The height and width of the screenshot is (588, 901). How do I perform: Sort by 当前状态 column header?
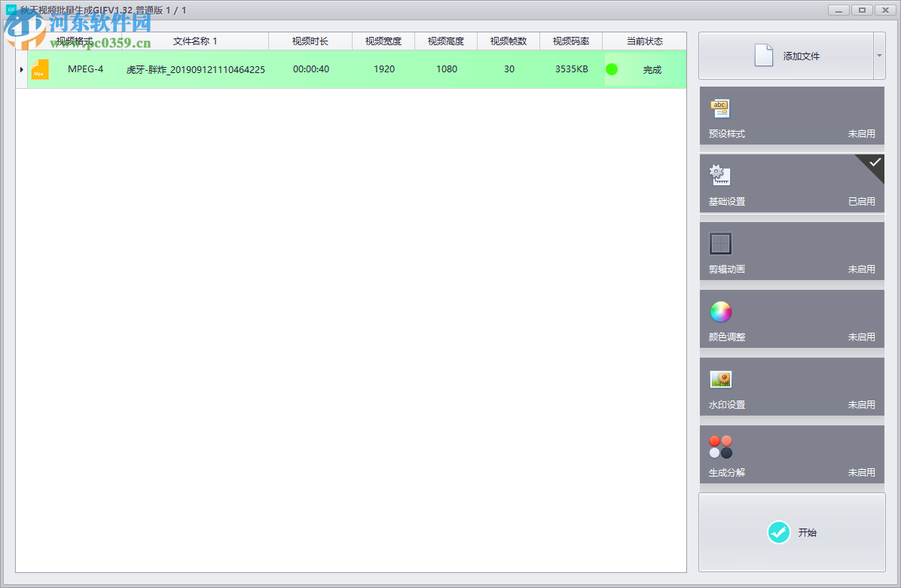pos(645,41)
